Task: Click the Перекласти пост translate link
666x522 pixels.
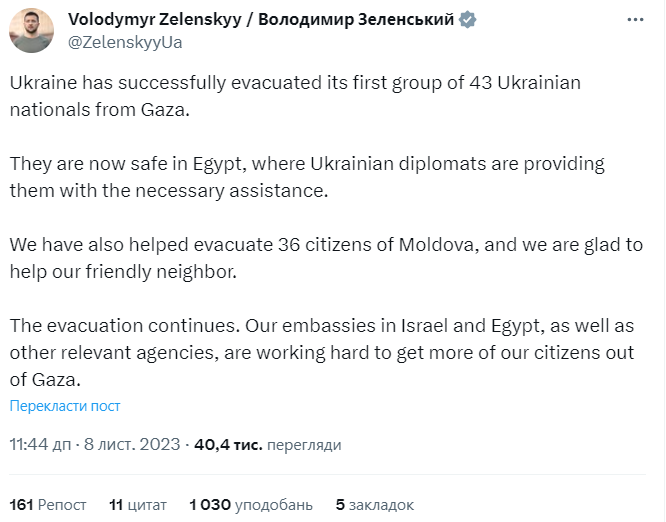Action: coord(65,406)
